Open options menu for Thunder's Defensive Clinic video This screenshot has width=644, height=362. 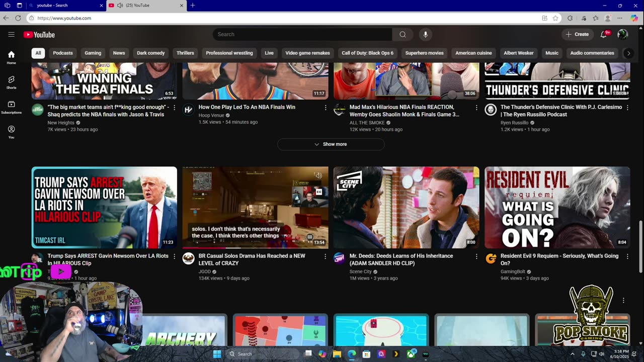(627, 108)
